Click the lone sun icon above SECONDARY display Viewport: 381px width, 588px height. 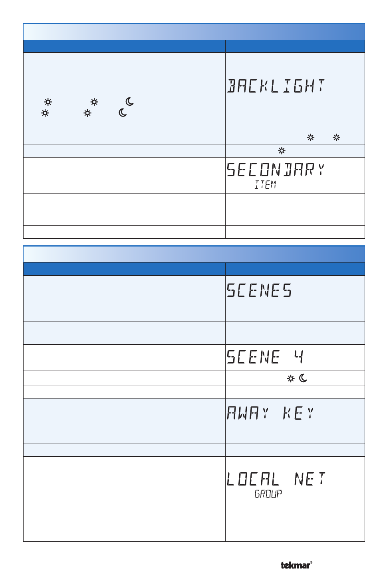tap(282, 151)
